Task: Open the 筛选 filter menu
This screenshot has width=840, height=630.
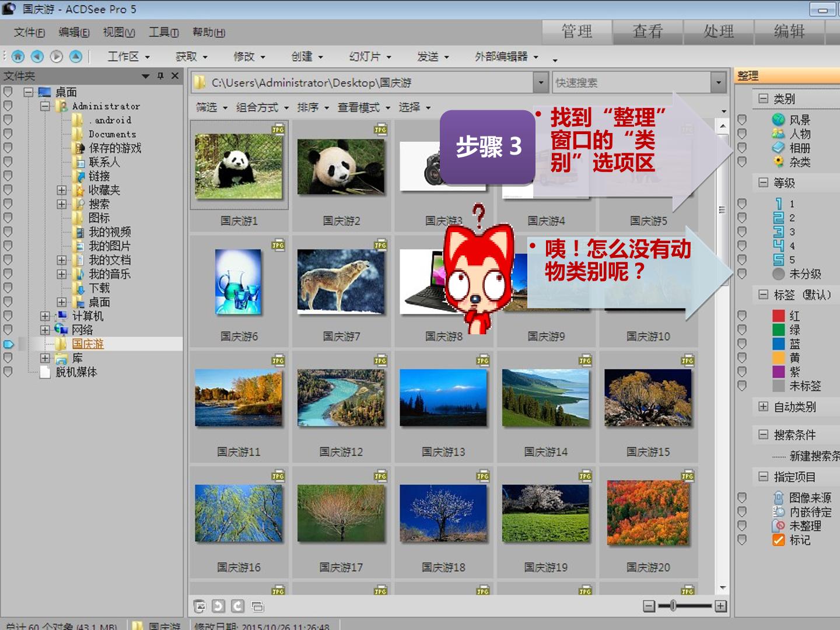Action: click(x=212, y=107)
